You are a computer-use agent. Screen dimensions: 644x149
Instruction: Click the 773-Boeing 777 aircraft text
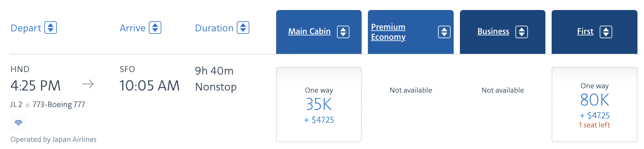(x=59, y=105)
